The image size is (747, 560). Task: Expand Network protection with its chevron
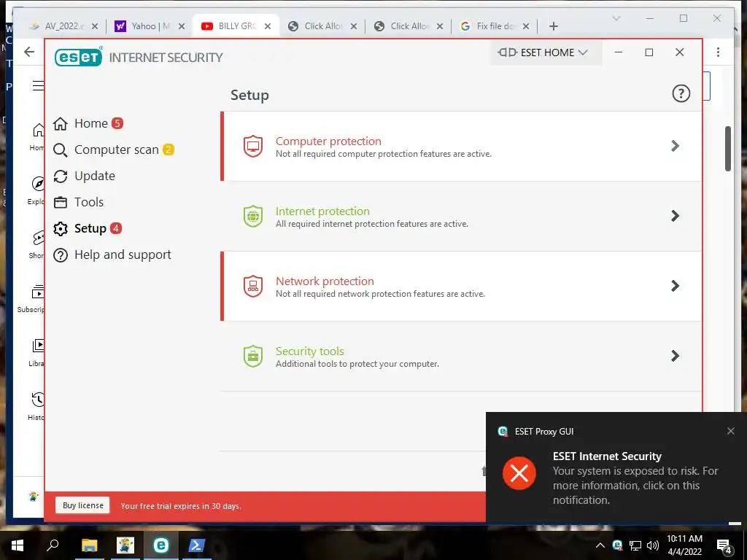pyautogui.click(x=675, y=286)
